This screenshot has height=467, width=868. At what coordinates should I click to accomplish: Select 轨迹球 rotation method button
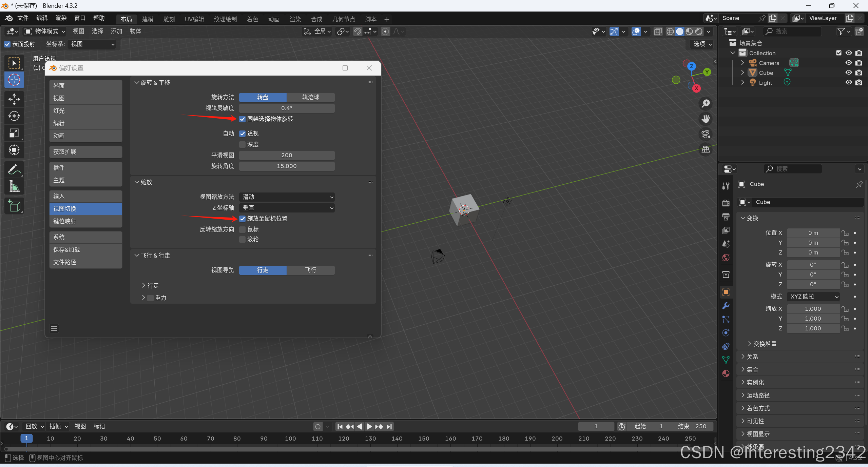pyautogui.click(x=311, y=97)
